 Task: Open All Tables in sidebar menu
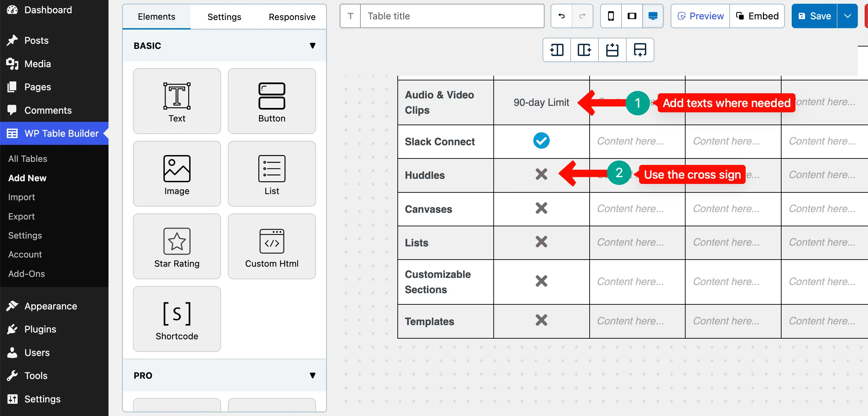click(28, 158)
